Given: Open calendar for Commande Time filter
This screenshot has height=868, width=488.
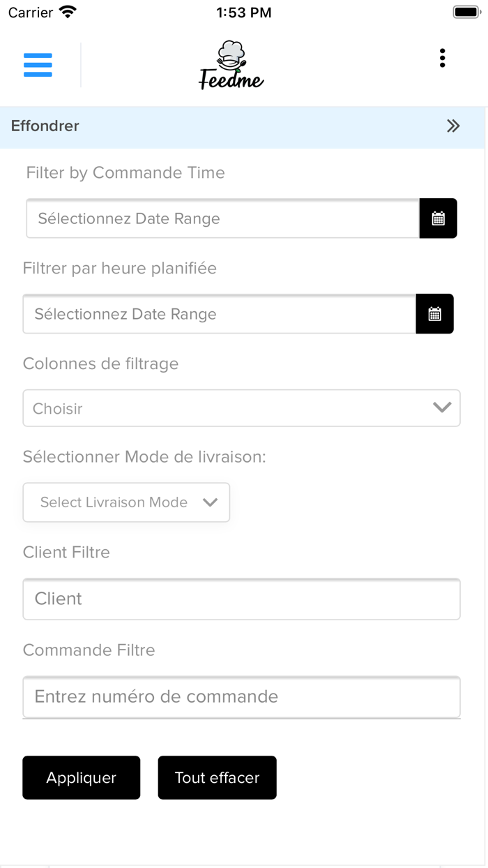Looking at the screenshot, I should coord(438,218).
